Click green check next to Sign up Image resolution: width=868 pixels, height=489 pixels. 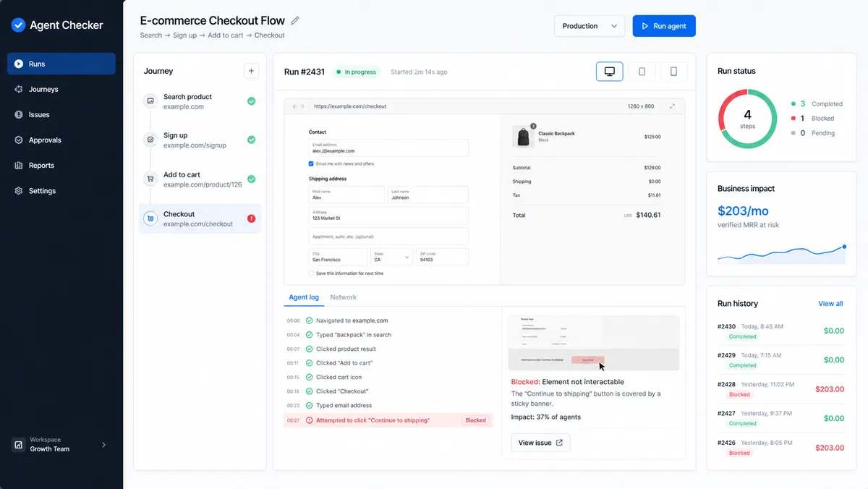251,140
